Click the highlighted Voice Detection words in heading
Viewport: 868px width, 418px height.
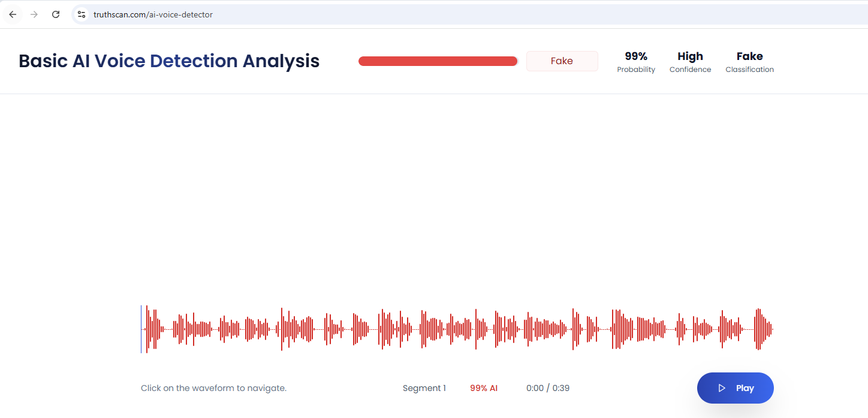[x=166, y=61]
